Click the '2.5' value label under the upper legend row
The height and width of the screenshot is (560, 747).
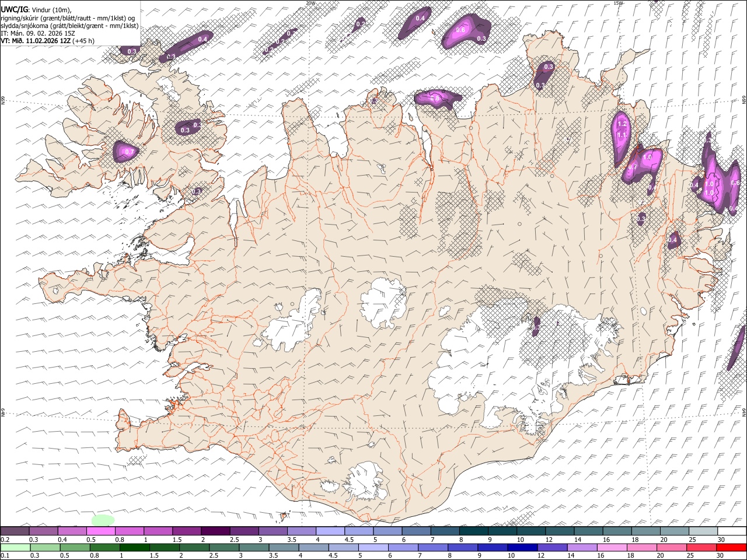coord(234,540)
